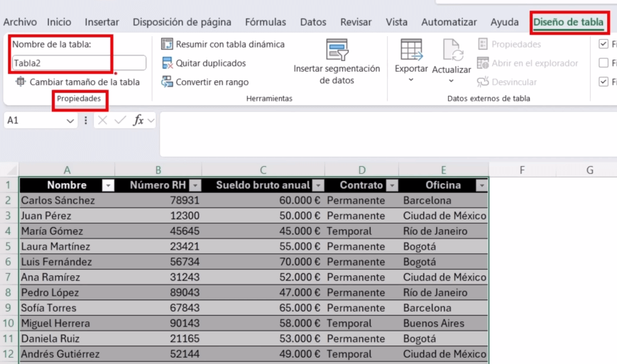The width and height of the screenshot is (617, 364).
Task: Toggle the third checked table style option
Action: click(x=604, y=82)
